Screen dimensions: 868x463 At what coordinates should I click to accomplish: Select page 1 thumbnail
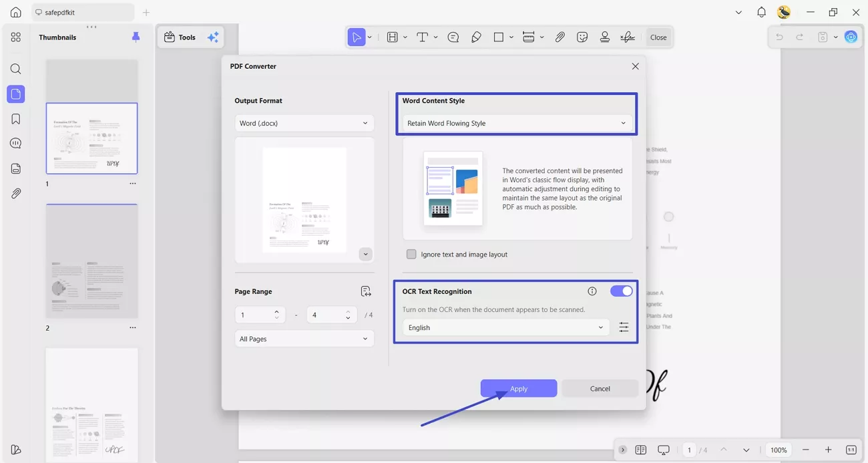click(x=92, y=138)
